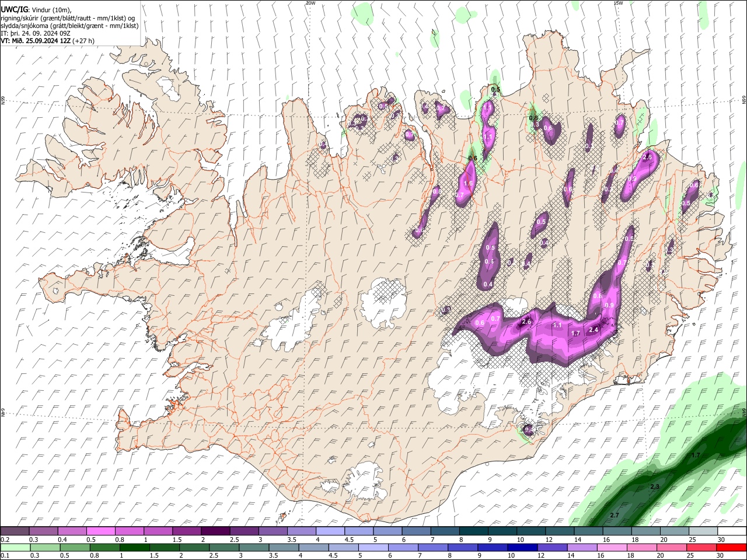This screenshot has height=560, width=747.
Task: Click the '20W' longitude label
Action: pyautogui.click(x=310, y=3)
